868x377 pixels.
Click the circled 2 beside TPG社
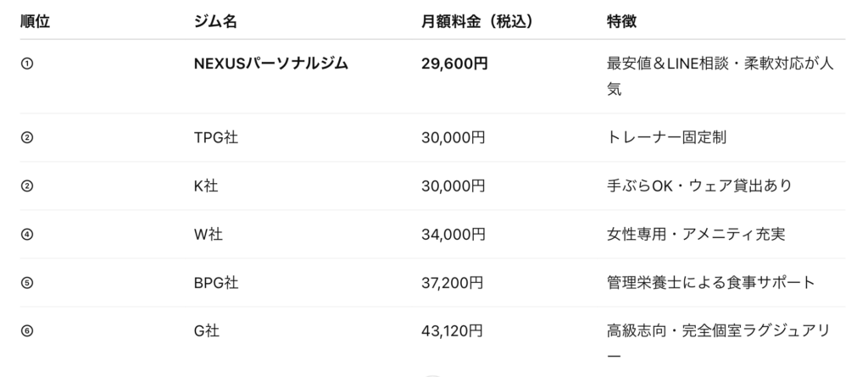(x=26, y=137)
